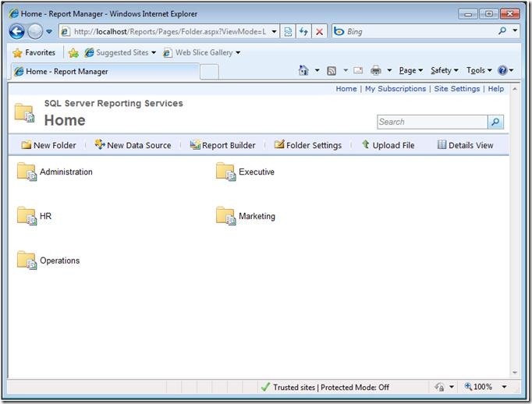
Task: Click Upload File in the toolbar
Action: 388,145
